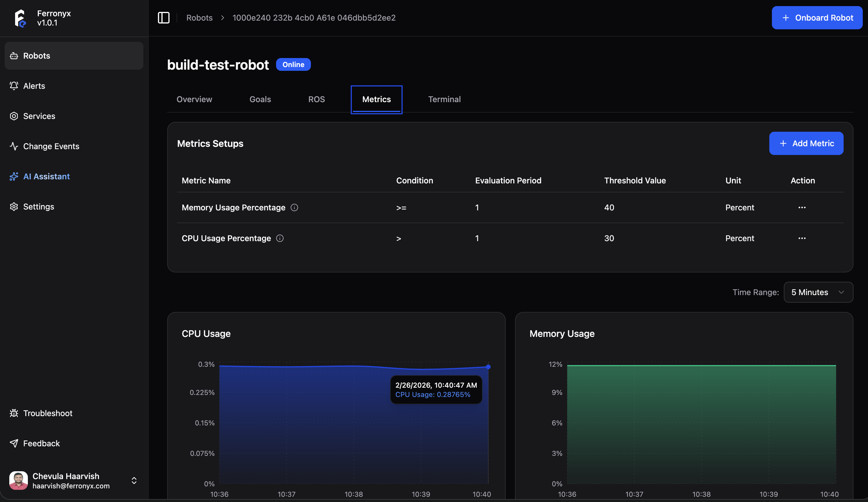868x502 pixels.
Task: Open actions menu for CPU Usage row
Action: point(802,238)
